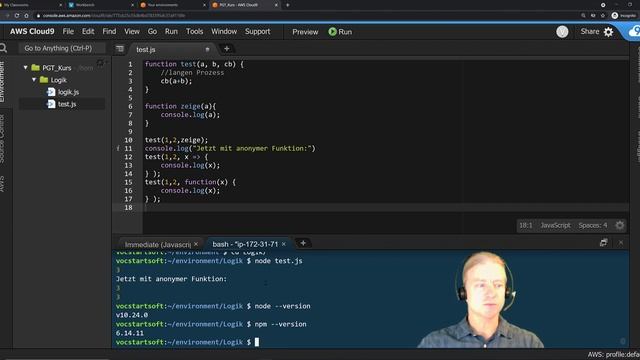
Task: Click the user avatar icon
Action: [562, 32]
